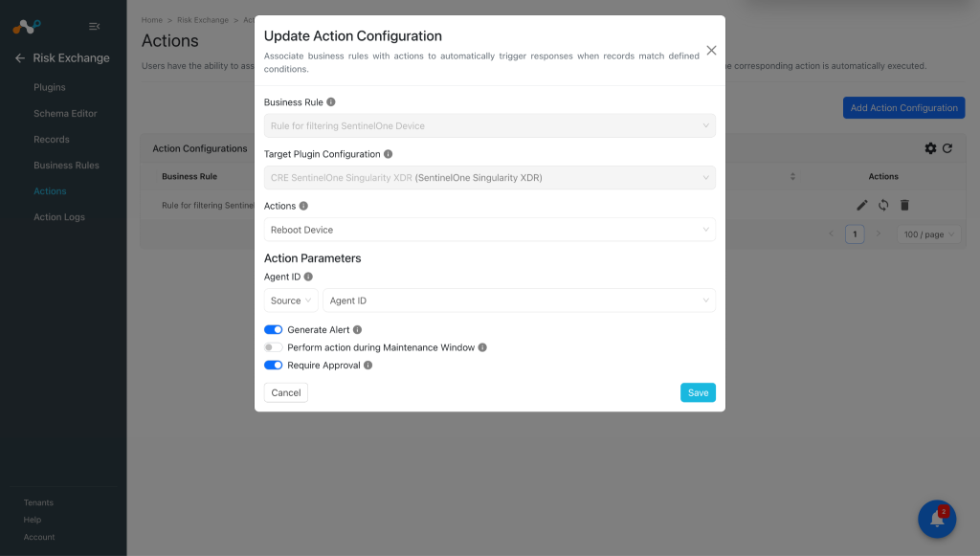Screen dimensions: 980x556
Task: Save the action configuration
Action: coord(698,392)
